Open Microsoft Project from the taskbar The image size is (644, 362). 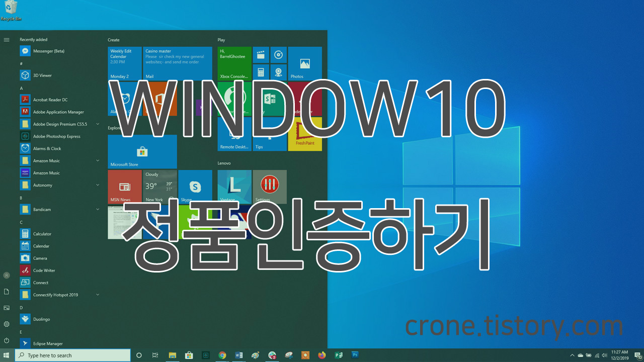[x=339, y=355]
